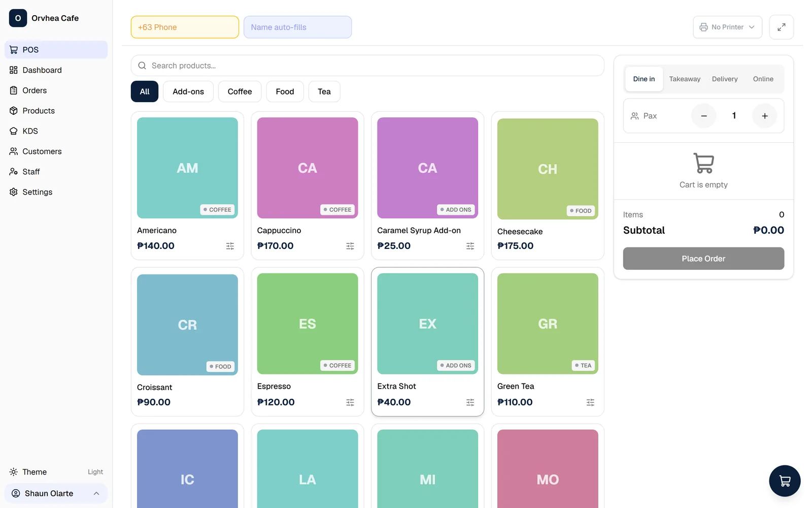Open options icon on Caramel Syrup Add-on
The width and height of the screenshot is (812, 508).
point(470,246)
